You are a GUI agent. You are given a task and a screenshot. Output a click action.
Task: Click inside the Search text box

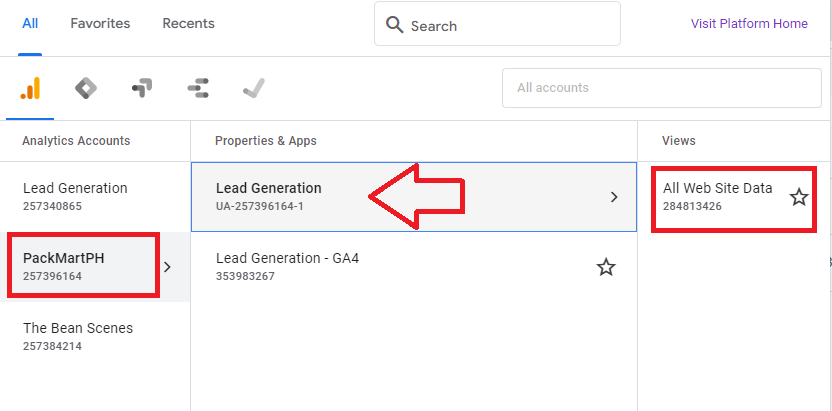(x=497, y=24)
